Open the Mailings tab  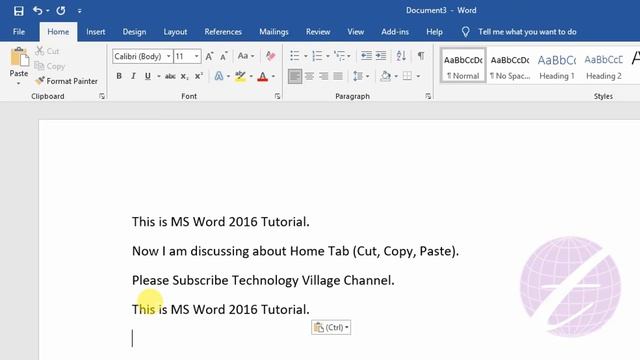[x=273, y=32]
